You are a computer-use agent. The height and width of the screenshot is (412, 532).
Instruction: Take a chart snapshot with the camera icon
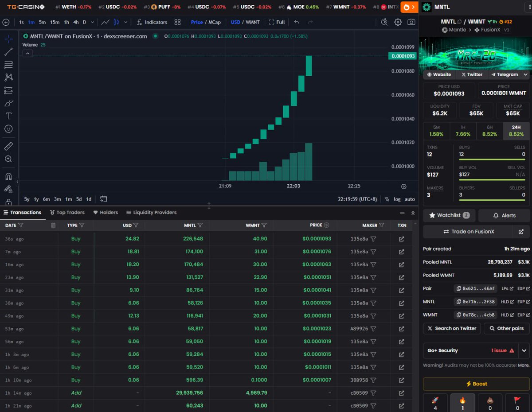[411, 22]
